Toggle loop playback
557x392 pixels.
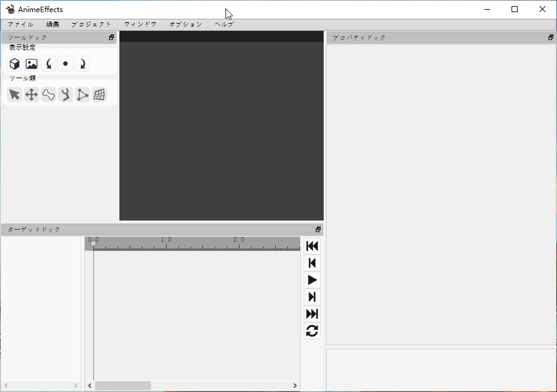click(x=312, y=331)
